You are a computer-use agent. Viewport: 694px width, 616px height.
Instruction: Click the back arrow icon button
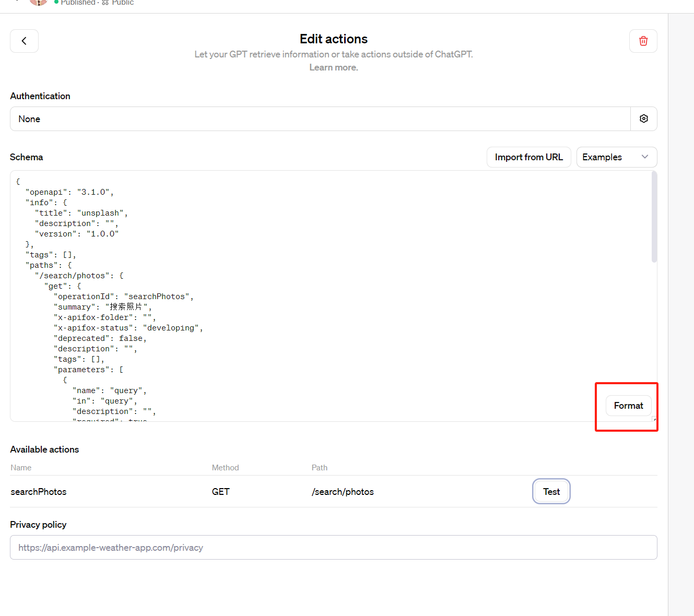click(24, 41)
